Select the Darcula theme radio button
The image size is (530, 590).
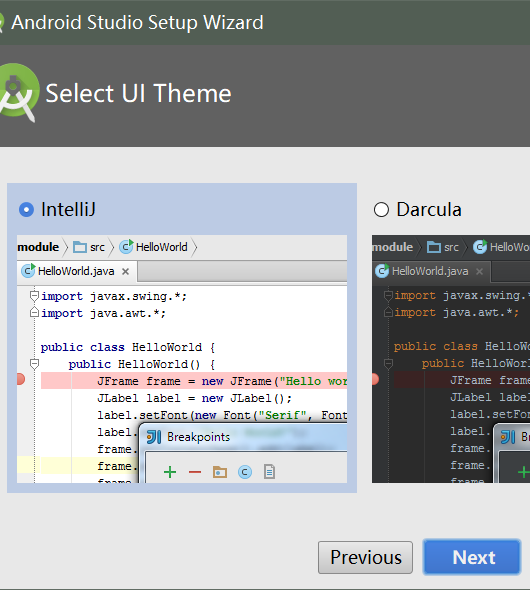point(381,210)
